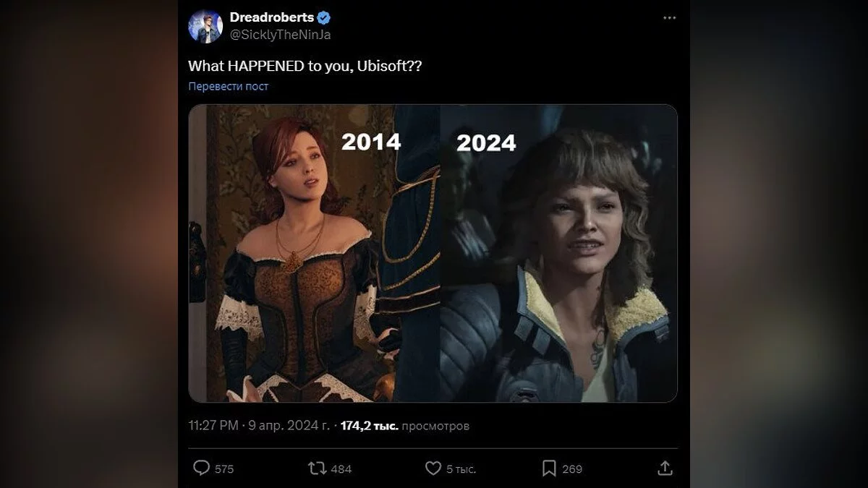Repost using the retweet arrows icon
Viewport: 868px width, 488px height.
coord(317,468)
